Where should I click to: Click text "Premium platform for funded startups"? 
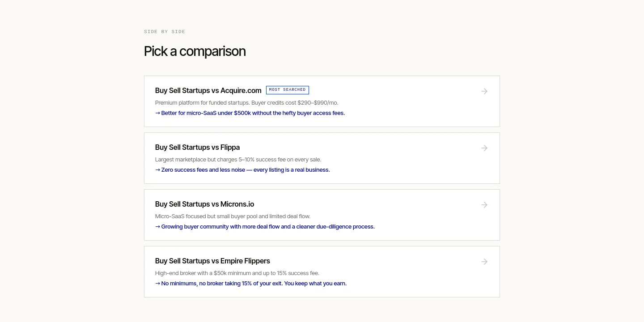coord(202,103)
